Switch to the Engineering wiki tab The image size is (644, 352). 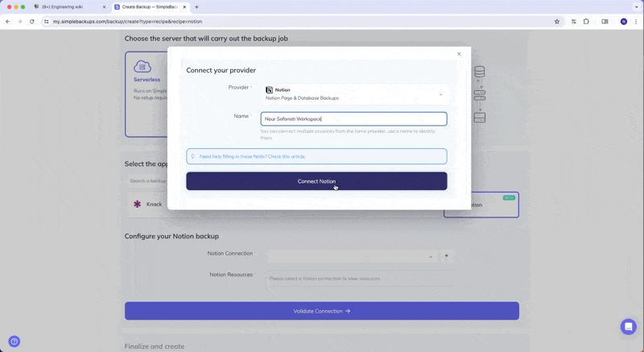(70, 7)
